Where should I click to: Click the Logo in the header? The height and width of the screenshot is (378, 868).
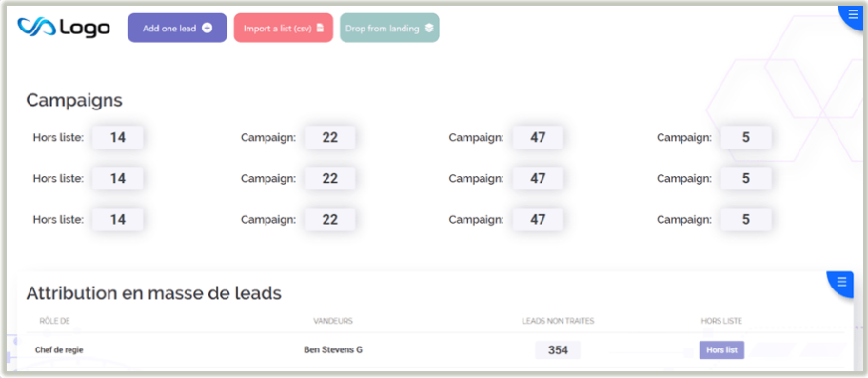[64, 28]
